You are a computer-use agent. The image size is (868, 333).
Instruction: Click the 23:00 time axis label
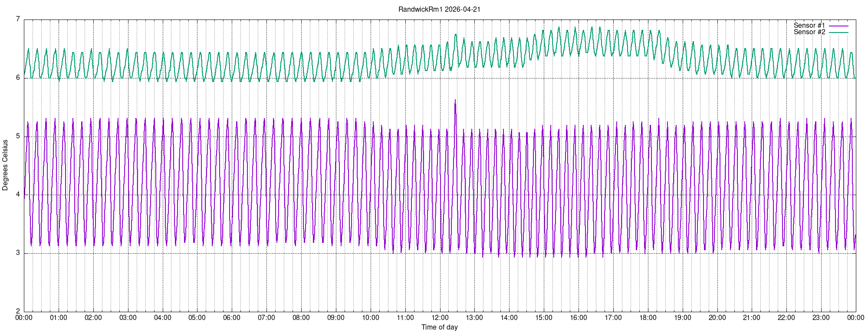tap(821, 318)
